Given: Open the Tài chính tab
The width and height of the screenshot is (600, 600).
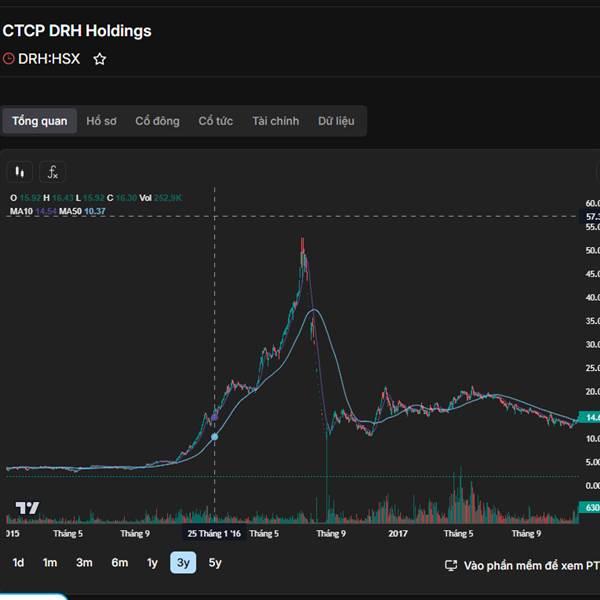Looking at the screenshot, I should 276,121.
